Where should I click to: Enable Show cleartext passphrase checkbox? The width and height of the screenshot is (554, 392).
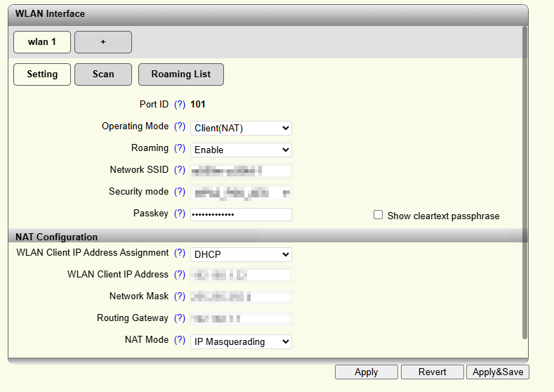point(378,215)
